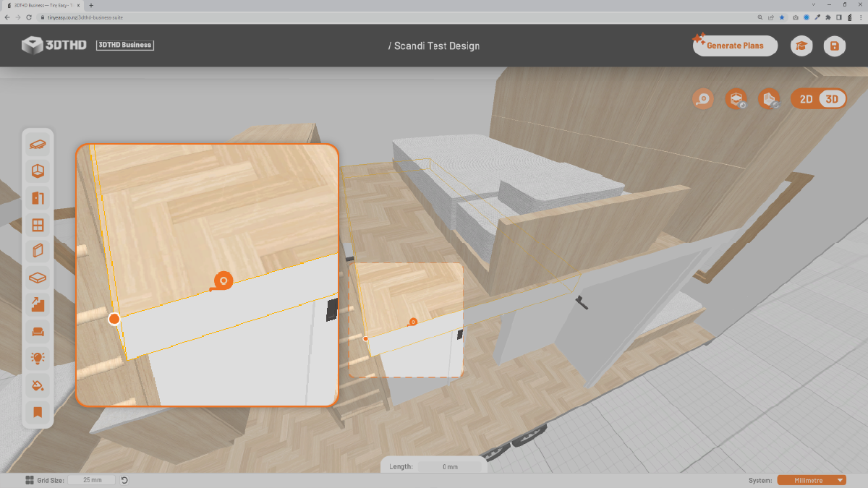This screenshot has width=868, height=488.
Task: Bookmark page with the blue star
Action: pyautogui.click(x=782, y=17)
